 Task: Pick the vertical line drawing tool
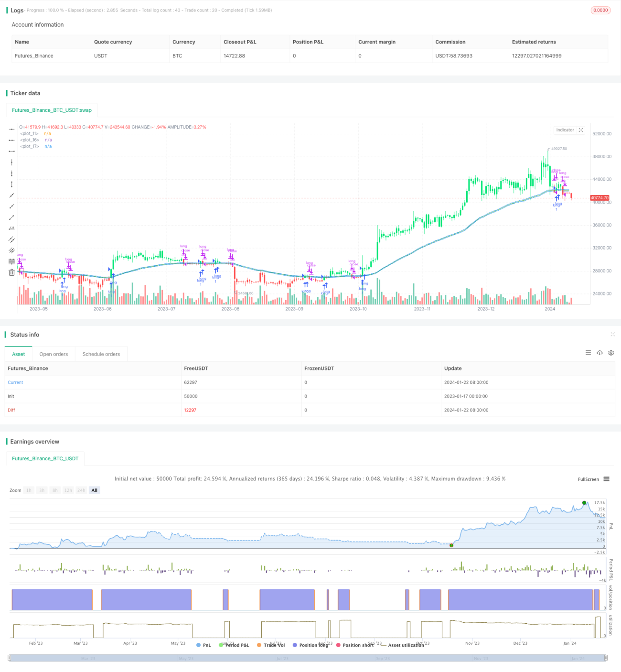pos(11,162)
